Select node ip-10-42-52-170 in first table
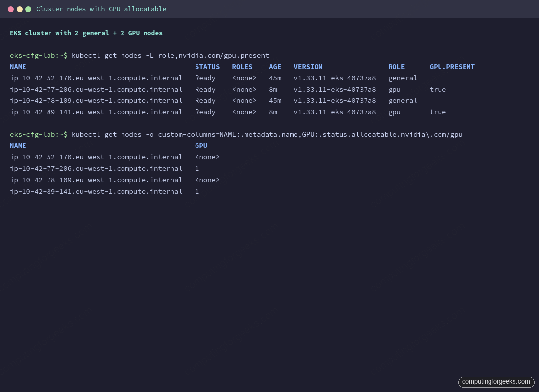Screen dimensions: 539x392 coord(96,78)
